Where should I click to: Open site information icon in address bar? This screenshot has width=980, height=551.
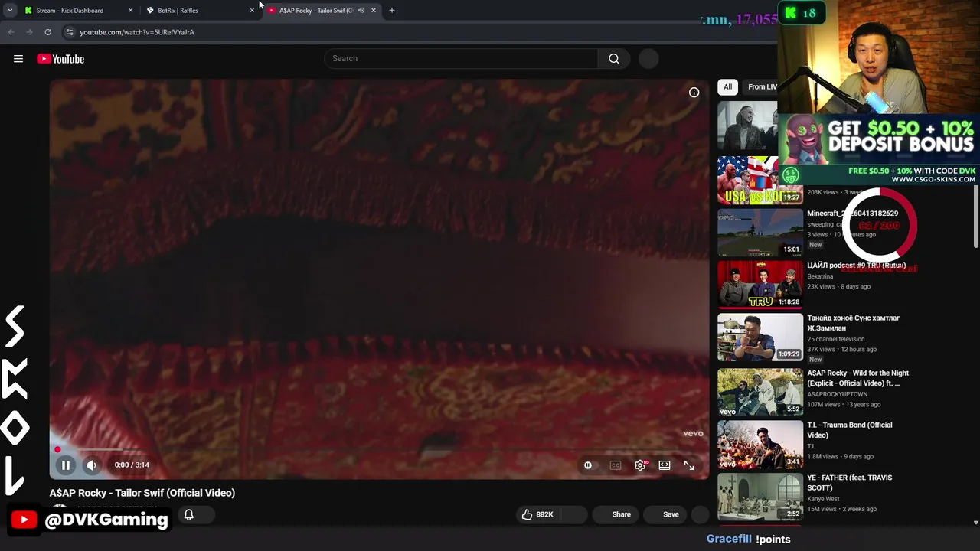(x=70, y=32)
